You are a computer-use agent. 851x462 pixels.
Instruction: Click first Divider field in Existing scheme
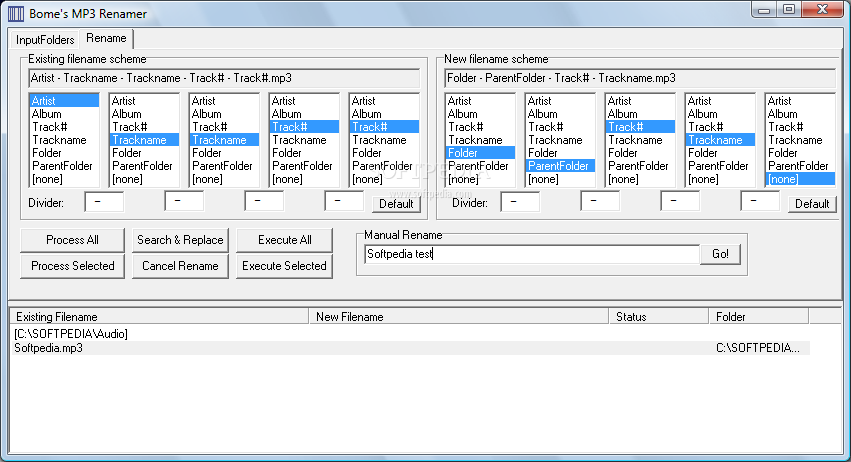tap(104, 202)
